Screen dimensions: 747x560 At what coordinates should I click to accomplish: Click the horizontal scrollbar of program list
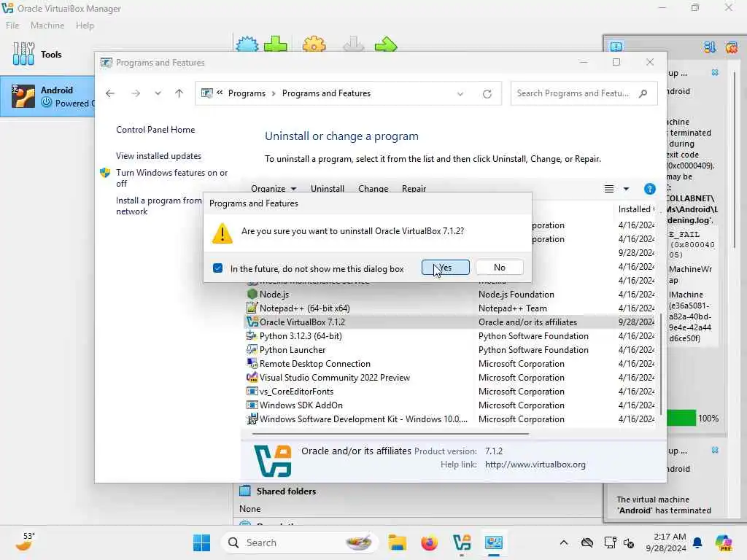[390, 434]
